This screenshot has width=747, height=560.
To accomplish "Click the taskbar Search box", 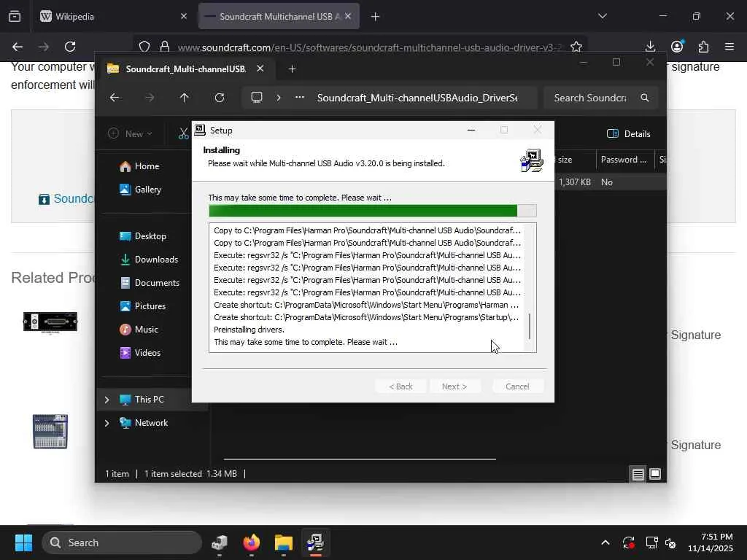I will [122, 542].
